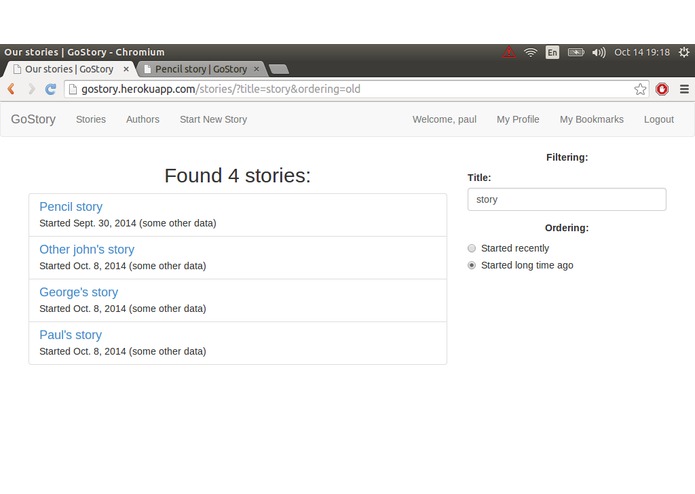Click the Filtering: label
This screenshot has height=494, width=695.
tap(567, 157)
